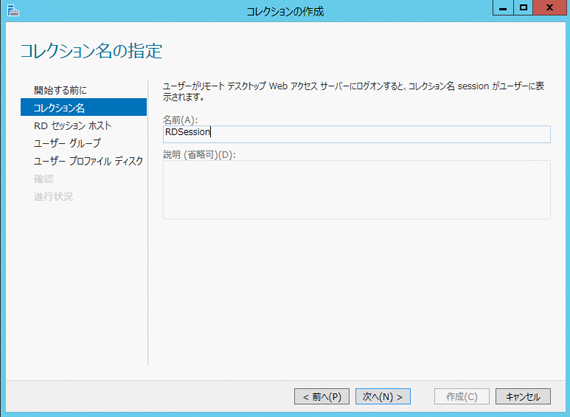Open the RD セッション ホスト step
The height and width of the screenshot is (417, 570).
click(x=73, y=125)
